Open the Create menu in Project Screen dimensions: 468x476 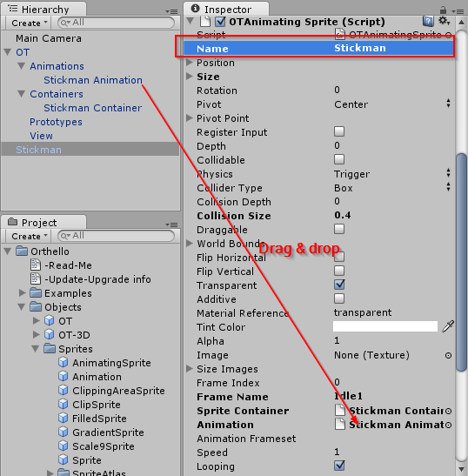tap(29, 236)
